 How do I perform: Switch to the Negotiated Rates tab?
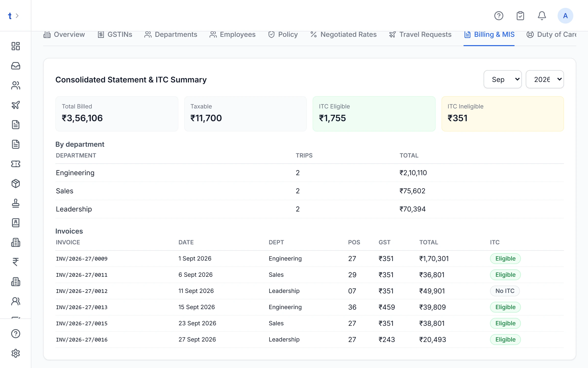click(x=343, y=35)
